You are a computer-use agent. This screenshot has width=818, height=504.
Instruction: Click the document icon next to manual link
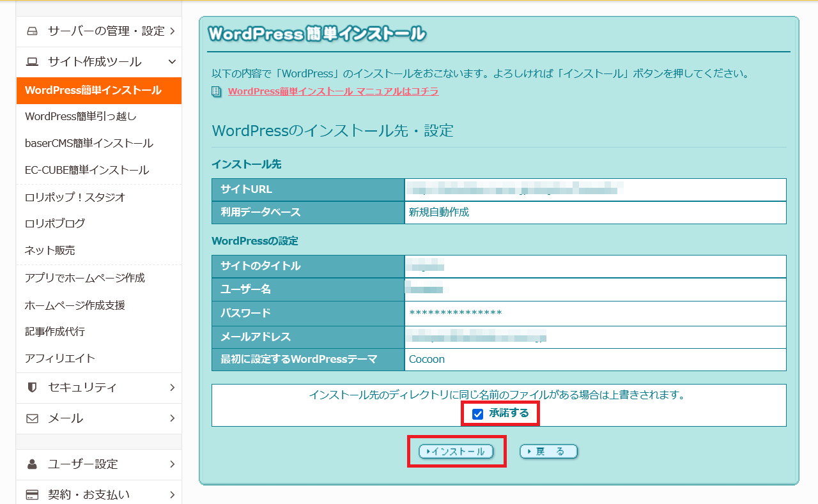coord(217,92)
